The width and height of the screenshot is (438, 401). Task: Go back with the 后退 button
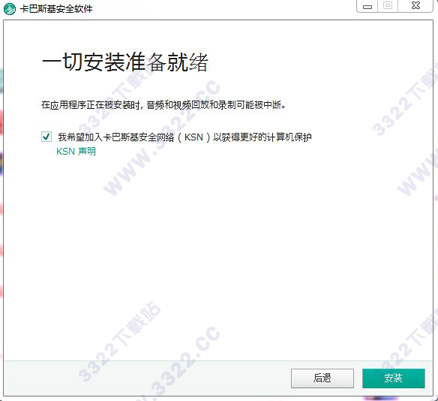coord(322,378)
